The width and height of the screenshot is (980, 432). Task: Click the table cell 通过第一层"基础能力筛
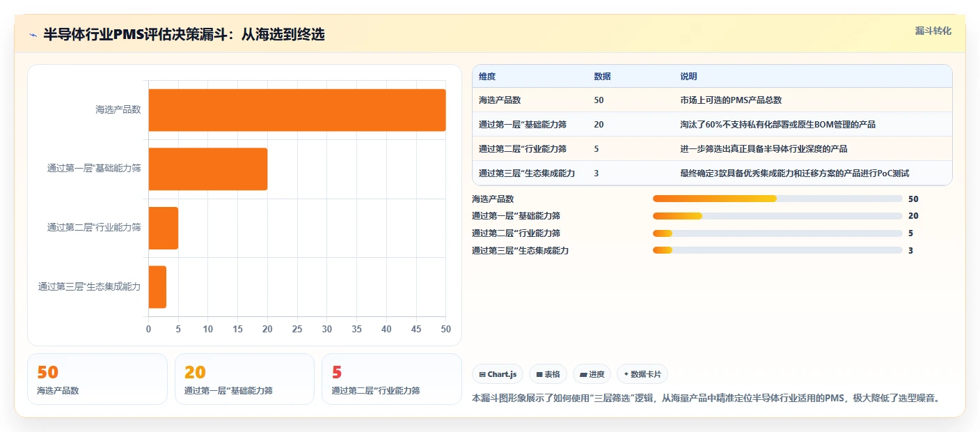[523, 125]
